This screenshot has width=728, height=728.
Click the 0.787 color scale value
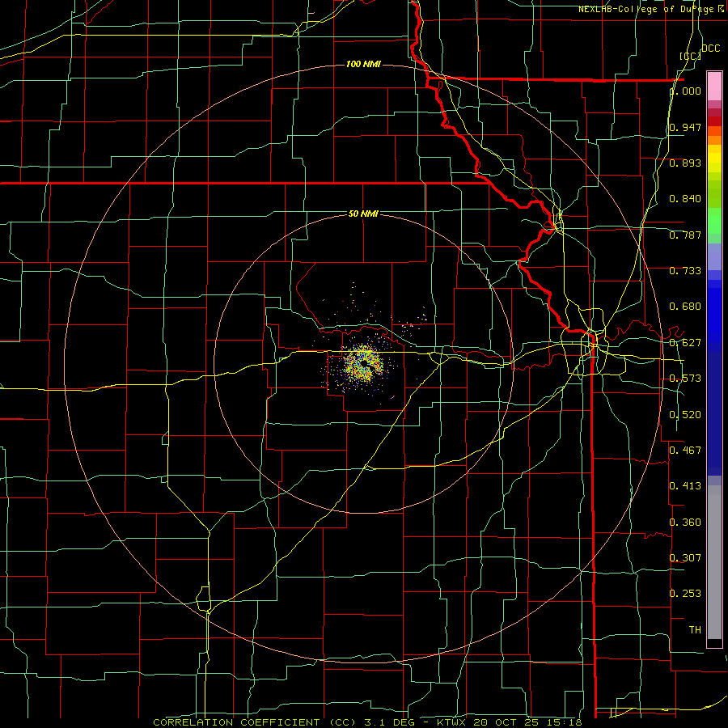click(685, 235)
